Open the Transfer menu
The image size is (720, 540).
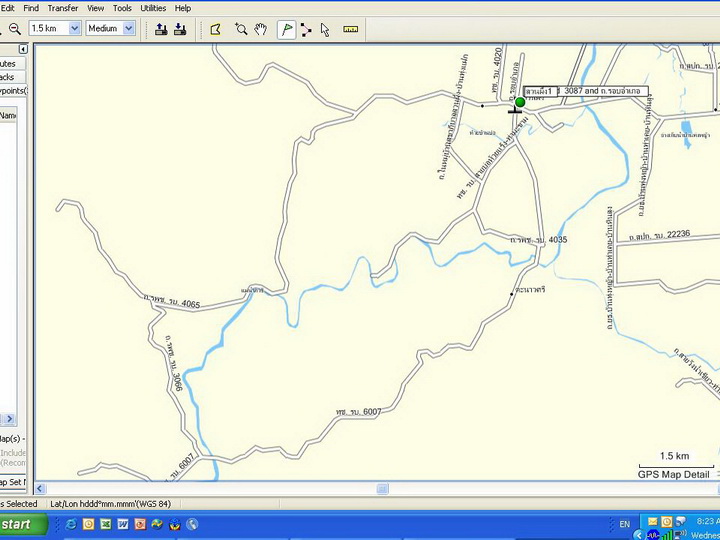tap(62, 8)
